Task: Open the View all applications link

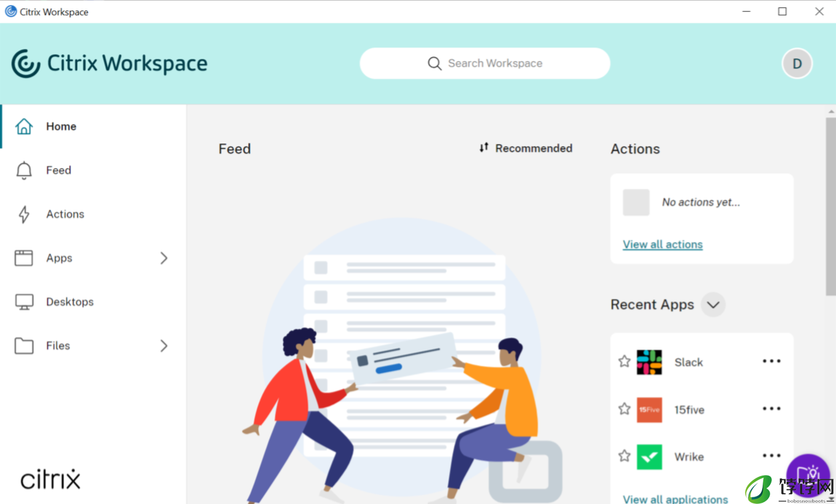Action: (675, 498)
